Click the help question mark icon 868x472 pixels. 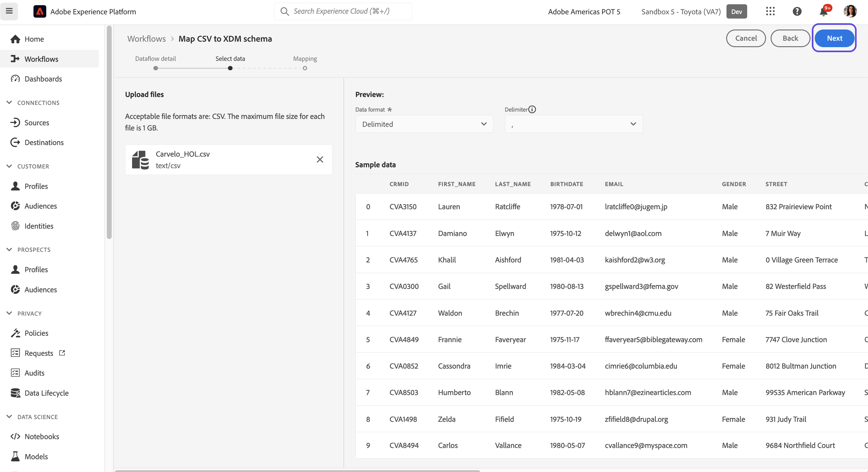click(797, 12)
